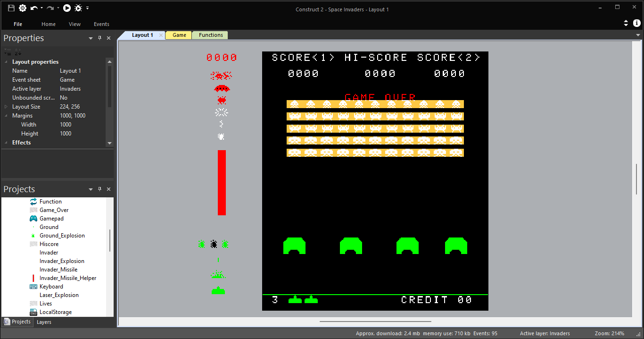Select the LocalStorage object icon
This screenshot has width=644, height=339.
pos(33,312)
